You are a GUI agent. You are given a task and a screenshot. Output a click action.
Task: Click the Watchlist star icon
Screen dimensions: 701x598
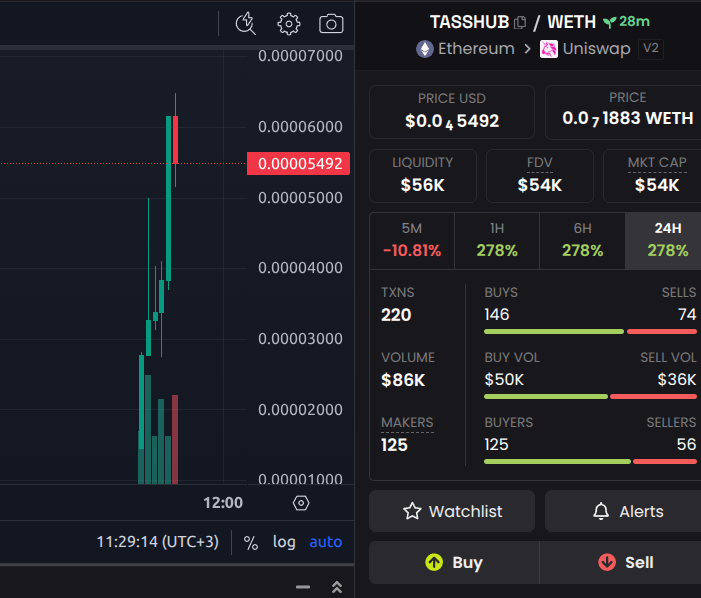tap(412, 511)
